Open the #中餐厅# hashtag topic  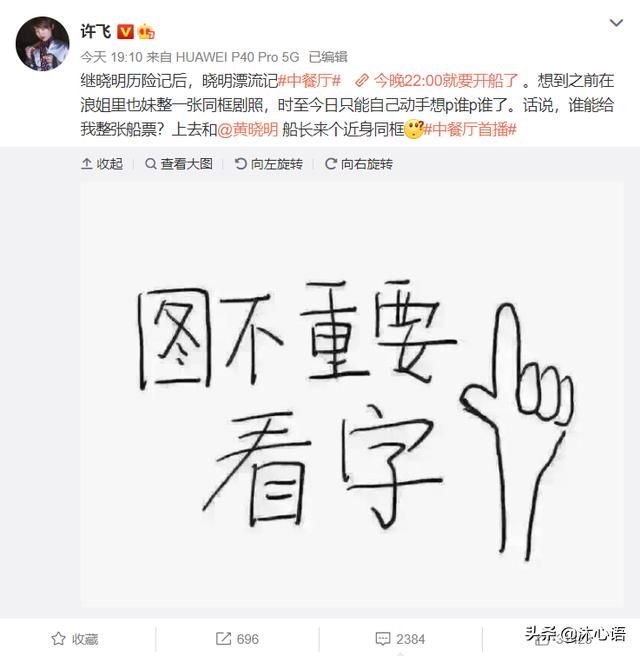(310, 80)
